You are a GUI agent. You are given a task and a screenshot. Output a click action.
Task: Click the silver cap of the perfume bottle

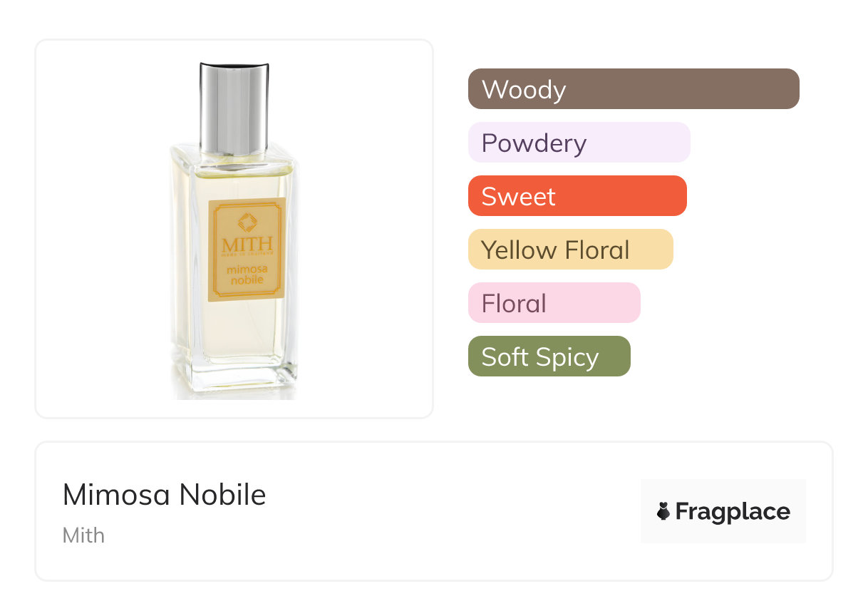[x=234, y=107]
